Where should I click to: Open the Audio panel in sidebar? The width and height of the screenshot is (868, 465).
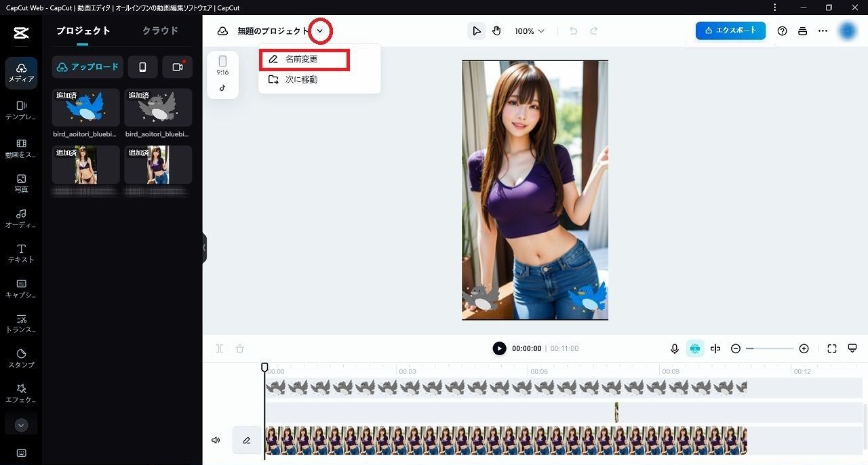click(x=21, y=218)
